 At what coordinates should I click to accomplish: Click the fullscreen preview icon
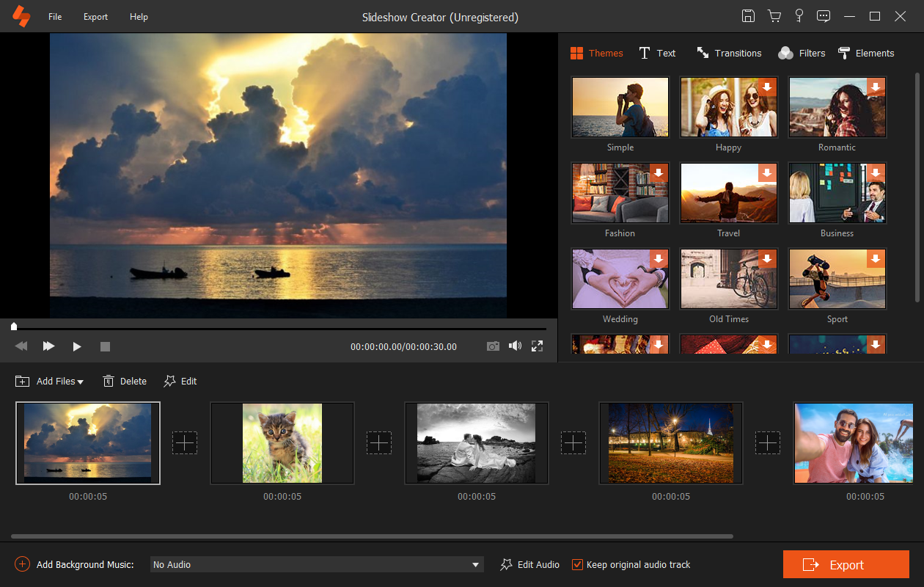pos(537,346)
